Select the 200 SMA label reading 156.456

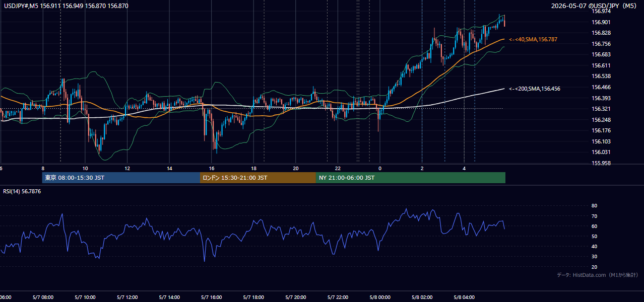pos(535,89)
